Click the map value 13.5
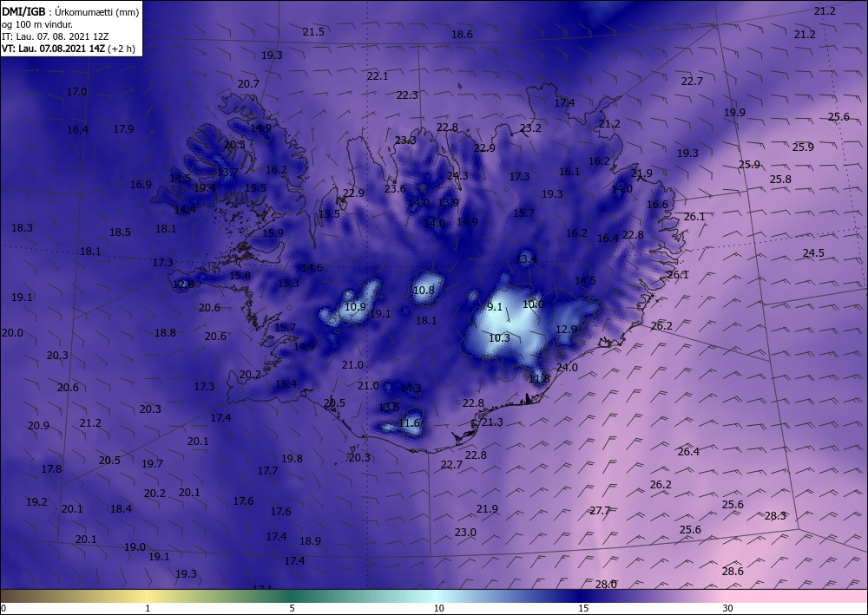The width and height of the screenshot is (868, 615). coord(389,407)
